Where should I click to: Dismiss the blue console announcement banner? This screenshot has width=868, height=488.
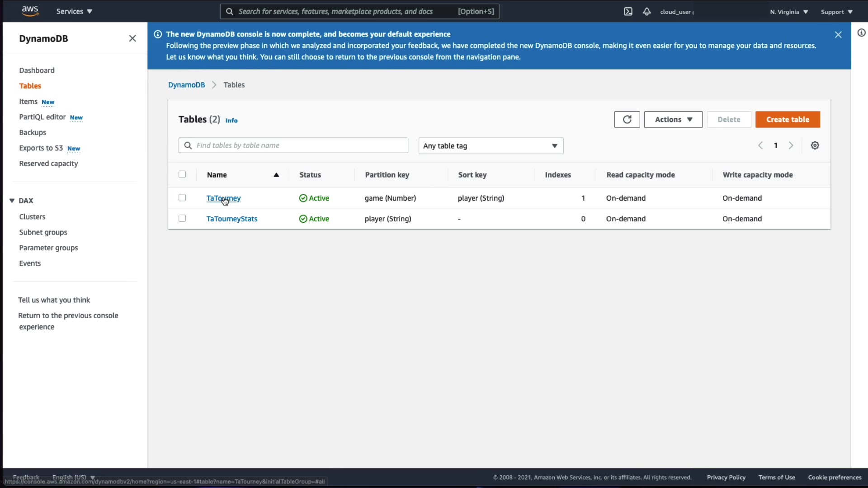pos(838,35)
